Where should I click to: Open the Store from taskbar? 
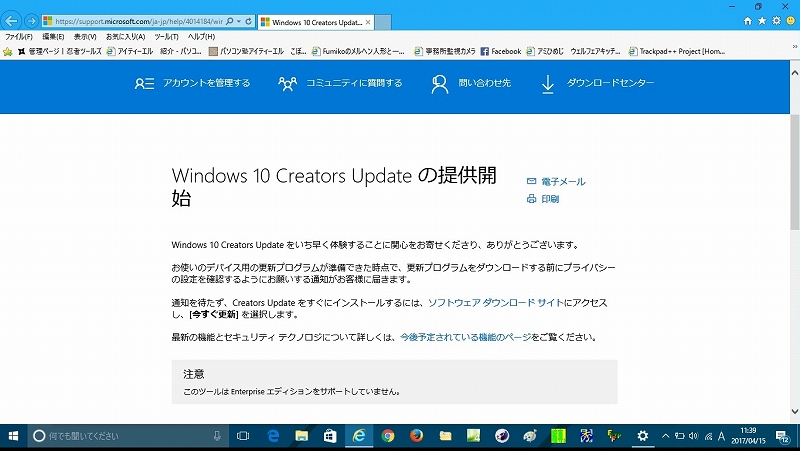[330, 436]
